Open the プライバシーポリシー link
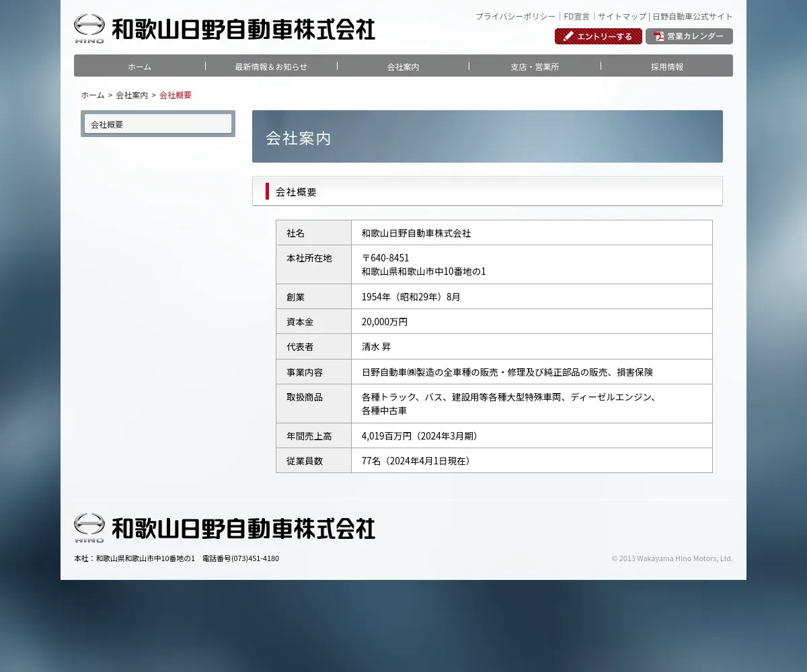The height and width of the screenshot is (672, 807). point(516,16)
